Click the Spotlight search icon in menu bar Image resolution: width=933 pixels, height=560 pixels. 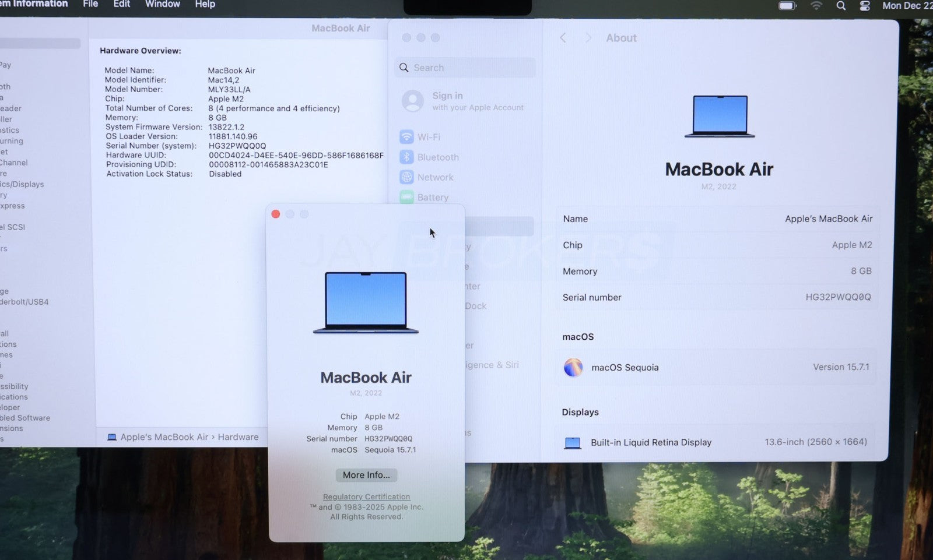pyautogui.click(x=840, y=6)
